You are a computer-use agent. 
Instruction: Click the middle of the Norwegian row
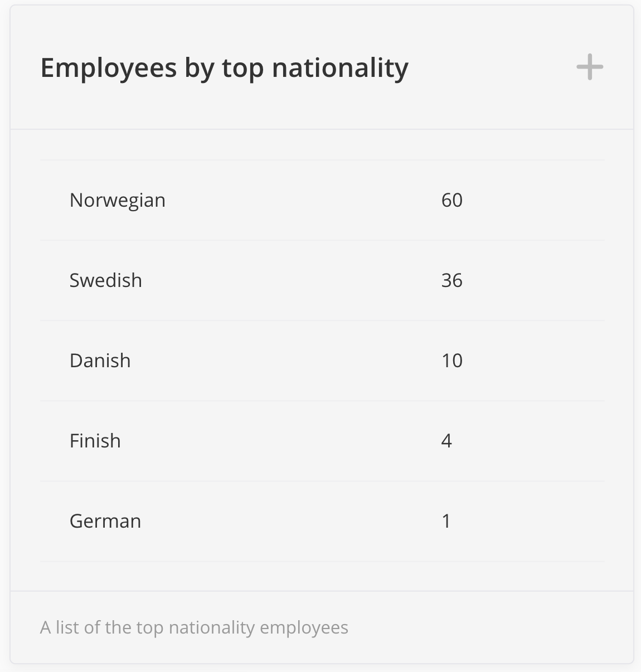[x=322, y=200]
